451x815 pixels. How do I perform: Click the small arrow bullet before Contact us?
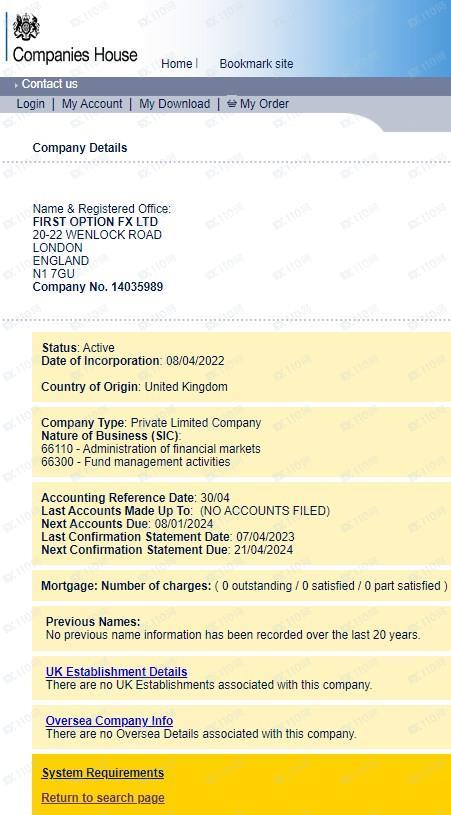17,85
